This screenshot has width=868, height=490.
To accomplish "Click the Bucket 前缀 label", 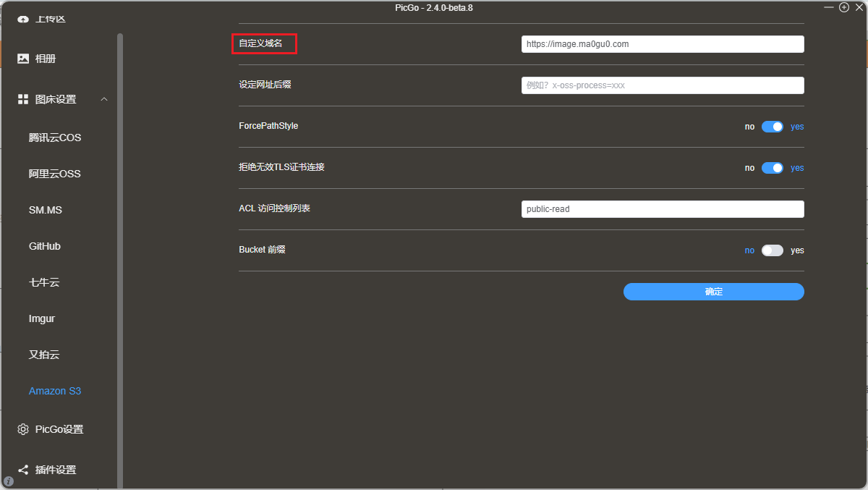I will point(262,250).
